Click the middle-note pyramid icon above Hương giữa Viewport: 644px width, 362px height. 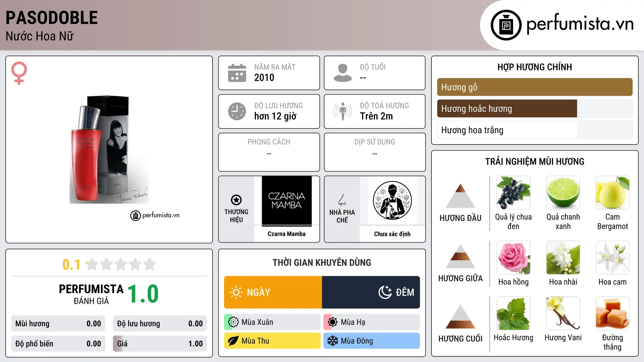[x=460, y=256]
